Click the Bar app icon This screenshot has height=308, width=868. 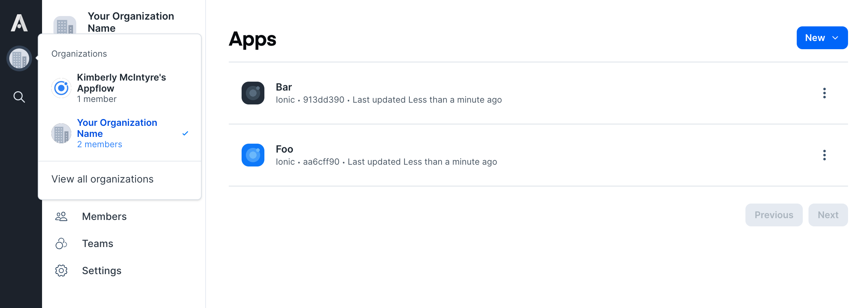[x=253, y=93]
